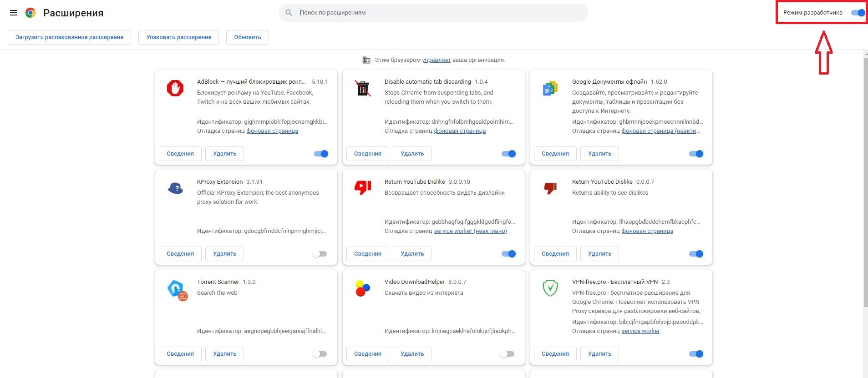This screenshot has height=378, width=868.
Task: Select KProxy identifier gdocgbfmddcfnlnpmnghmjicj text
Action: pos(285,231)
